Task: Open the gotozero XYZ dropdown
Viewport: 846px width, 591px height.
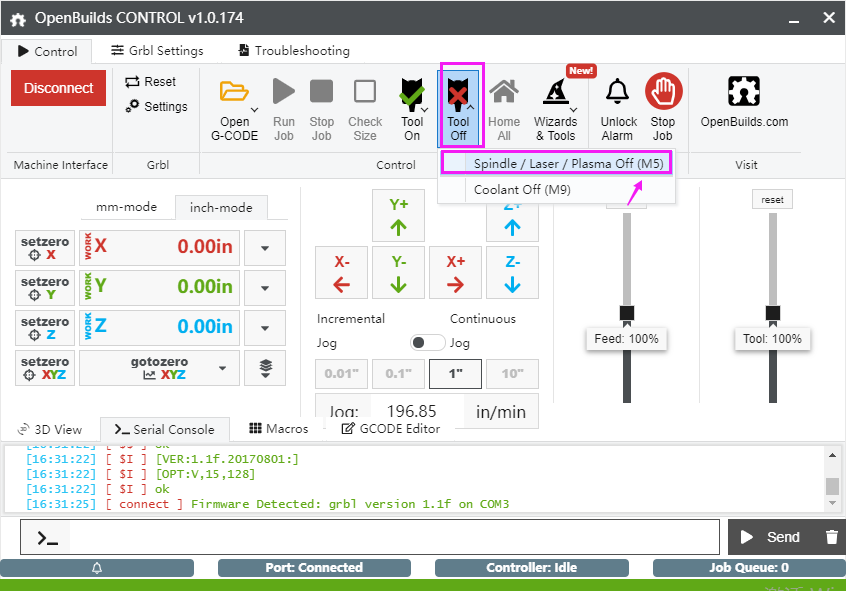Action: click(223, 368)
